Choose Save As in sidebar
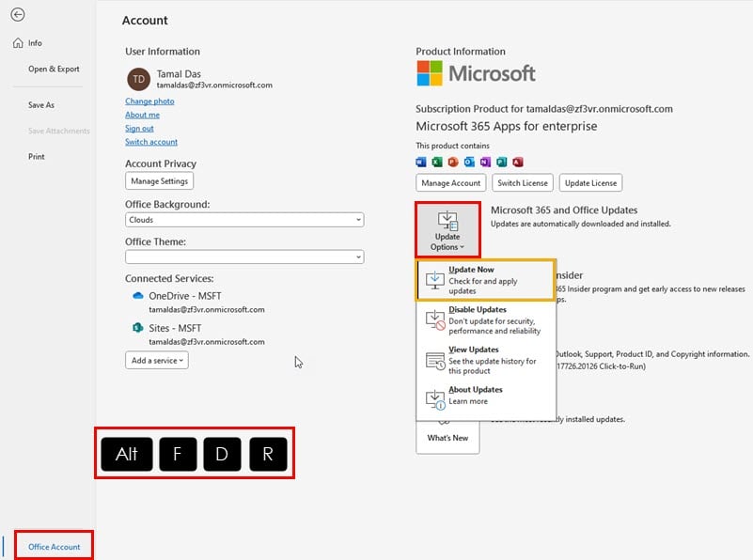753x560 pixels. coord(40,105)
